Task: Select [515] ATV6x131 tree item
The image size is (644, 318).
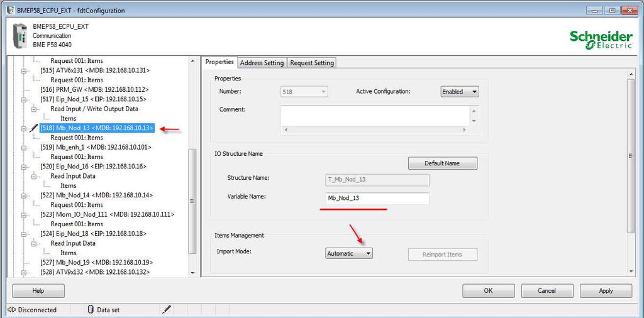Action: (x=95, y=70)
